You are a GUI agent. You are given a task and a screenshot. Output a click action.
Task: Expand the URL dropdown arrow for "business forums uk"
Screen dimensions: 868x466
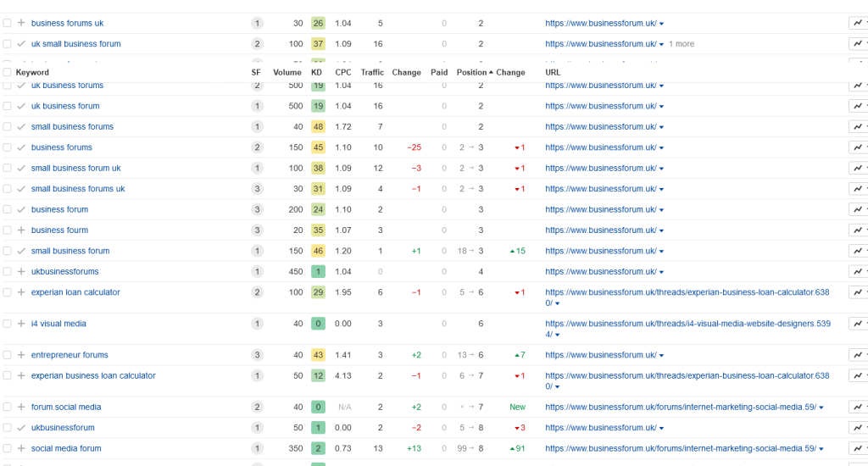[662, 24]
